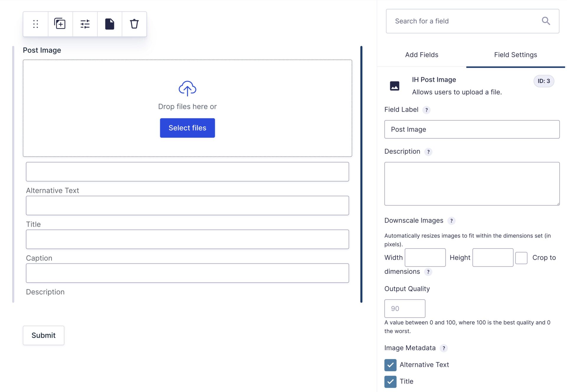Open the Downscale Images help icon
The width and height of the screenshot is (567, 392).
coord(451,221)
